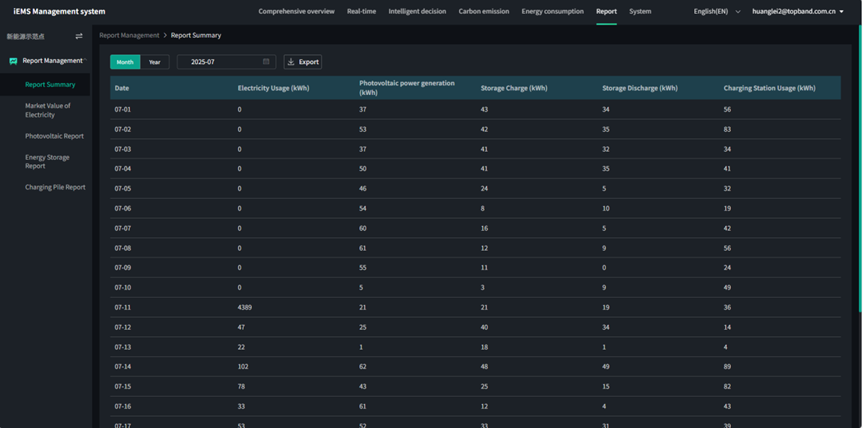Click the download icon on Export
863x428 pixels.
291,62
